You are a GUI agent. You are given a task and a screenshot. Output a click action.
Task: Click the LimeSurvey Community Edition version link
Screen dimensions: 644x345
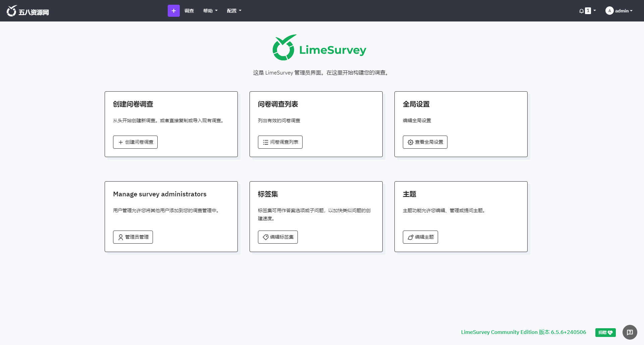(524, 332)
